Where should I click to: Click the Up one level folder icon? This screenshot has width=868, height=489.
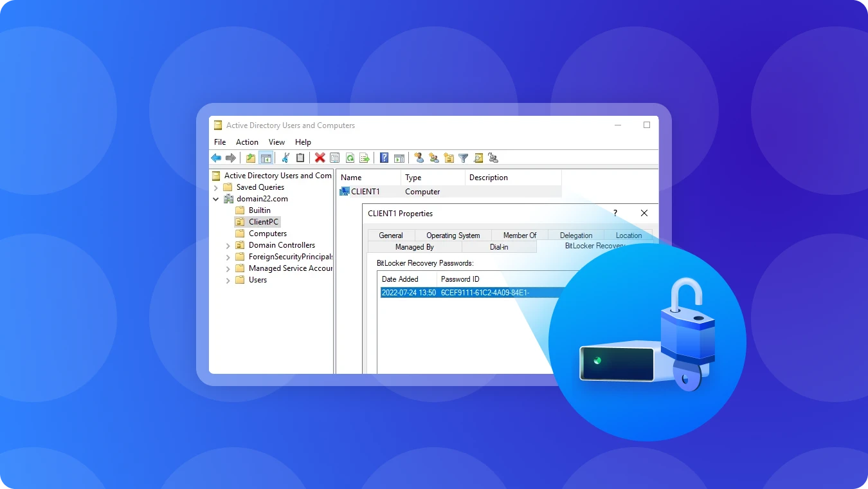click(x=251, y=158)
